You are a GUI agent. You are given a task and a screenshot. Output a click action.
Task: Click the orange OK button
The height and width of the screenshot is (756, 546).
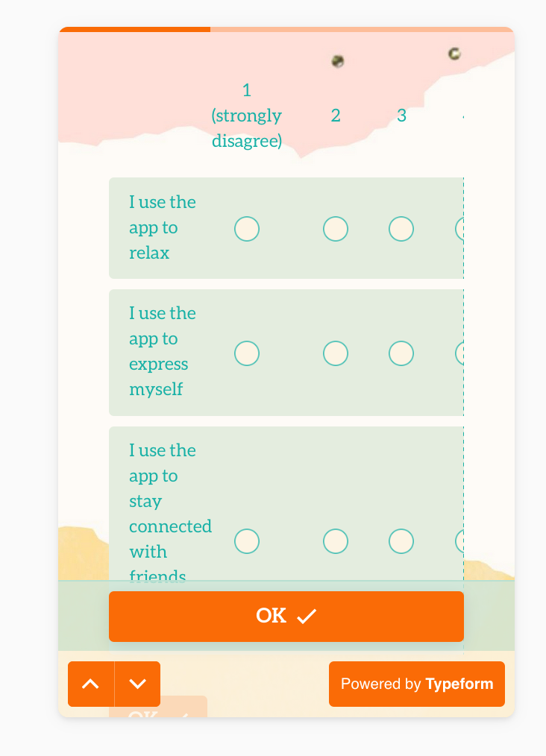[x=286, y=616]
